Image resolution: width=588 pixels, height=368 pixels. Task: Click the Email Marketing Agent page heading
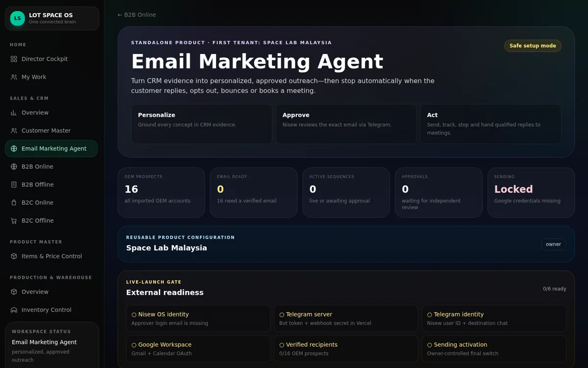tap(257, 62)
